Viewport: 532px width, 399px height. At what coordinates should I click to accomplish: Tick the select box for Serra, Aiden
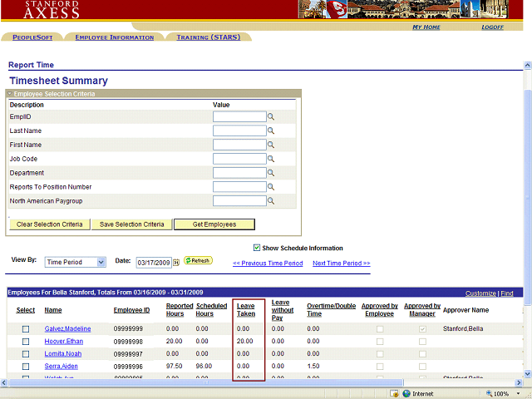tap(26, 367)
